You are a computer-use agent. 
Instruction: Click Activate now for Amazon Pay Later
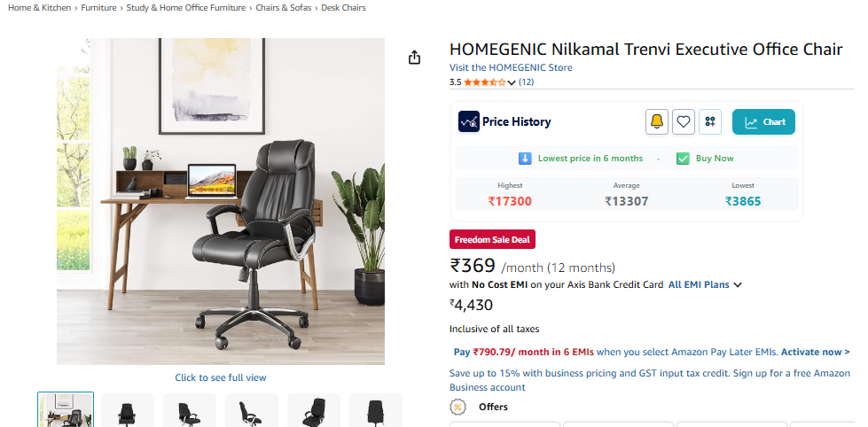coord(816,352)
